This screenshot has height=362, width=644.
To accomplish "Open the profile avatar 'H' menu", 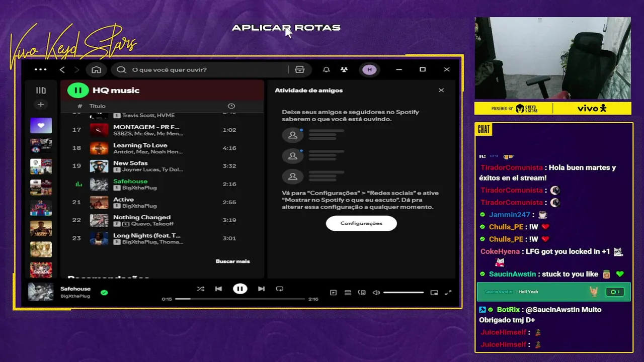I will (369, 70).
